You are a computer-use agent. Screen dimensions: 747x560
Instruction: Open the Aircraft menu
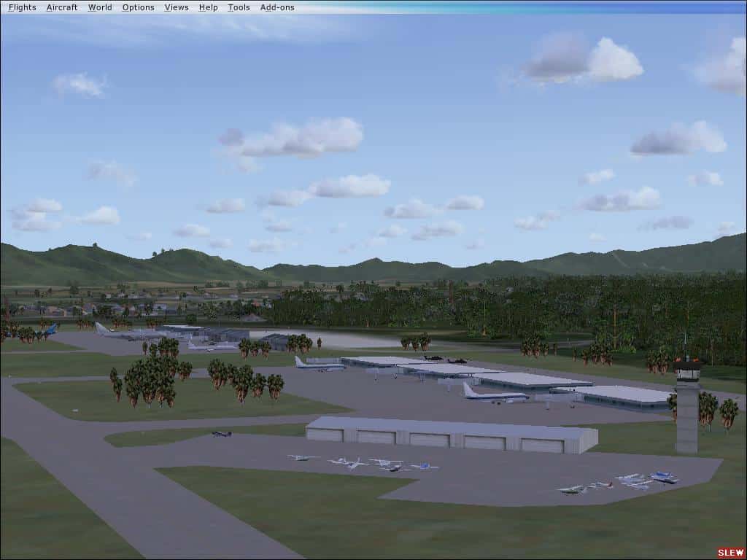point(62,7)
